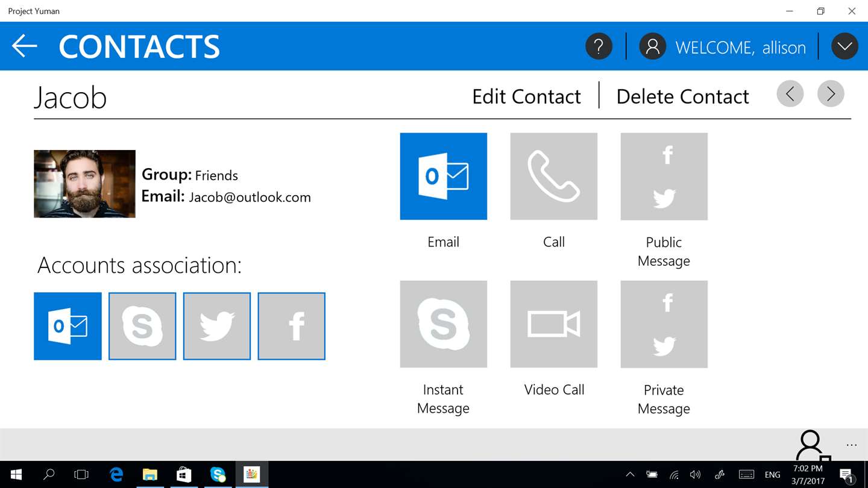
Task: Launch Microsoft Edge from taskbar
Action: [x=116, y=475]
